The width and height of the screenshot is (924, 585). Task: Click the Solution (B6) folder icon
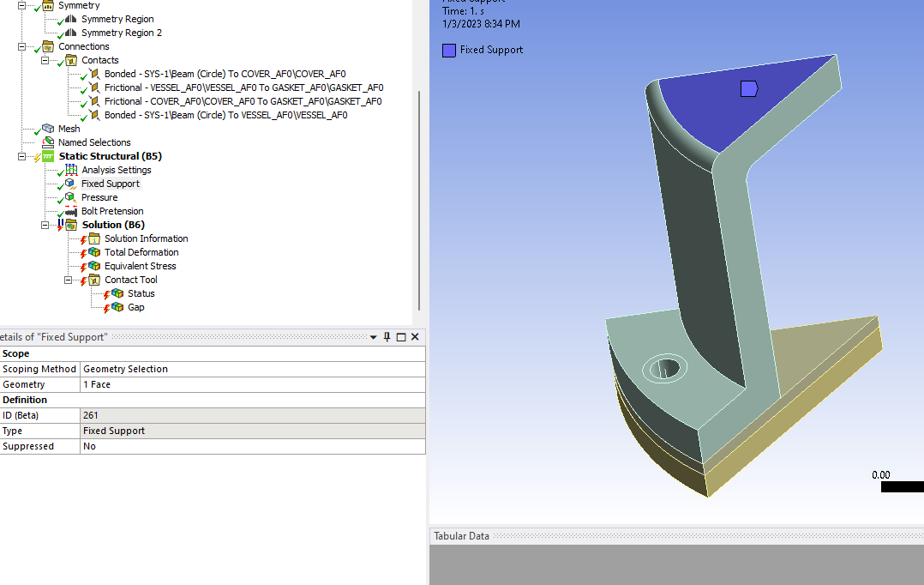(x=71, y=225)
